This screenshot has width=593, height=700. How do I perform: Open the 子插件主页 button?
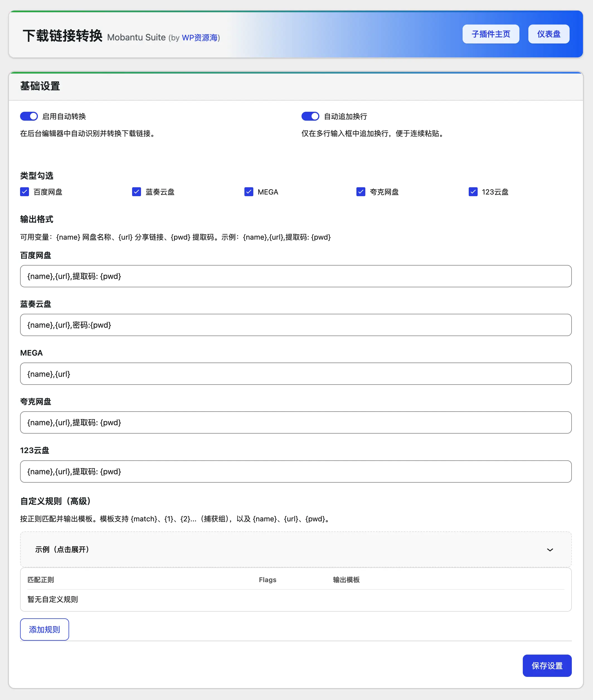(x=491, y=34)
